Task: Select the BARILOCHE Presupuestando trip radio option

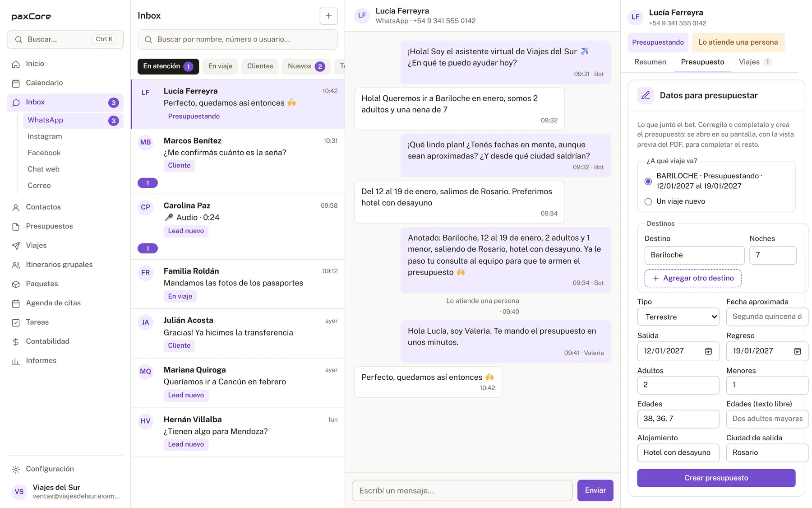Action: (x=648, y=181)
